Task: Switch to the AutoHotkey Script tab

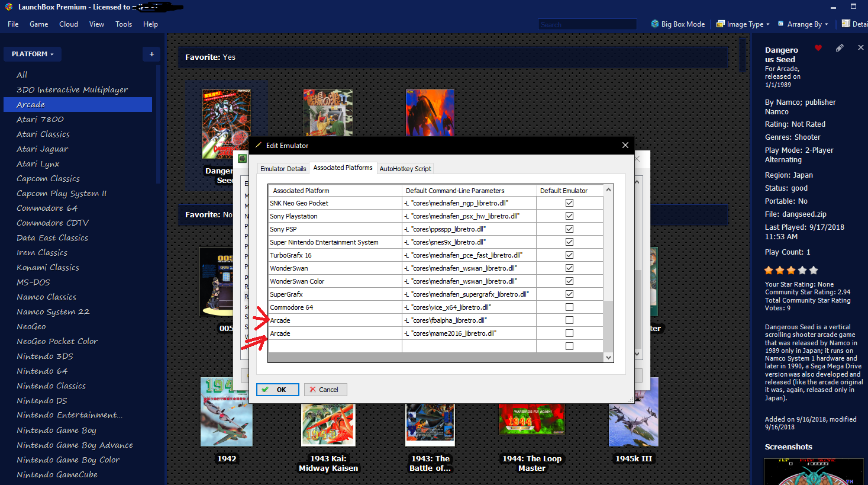Action: point(405,169)
